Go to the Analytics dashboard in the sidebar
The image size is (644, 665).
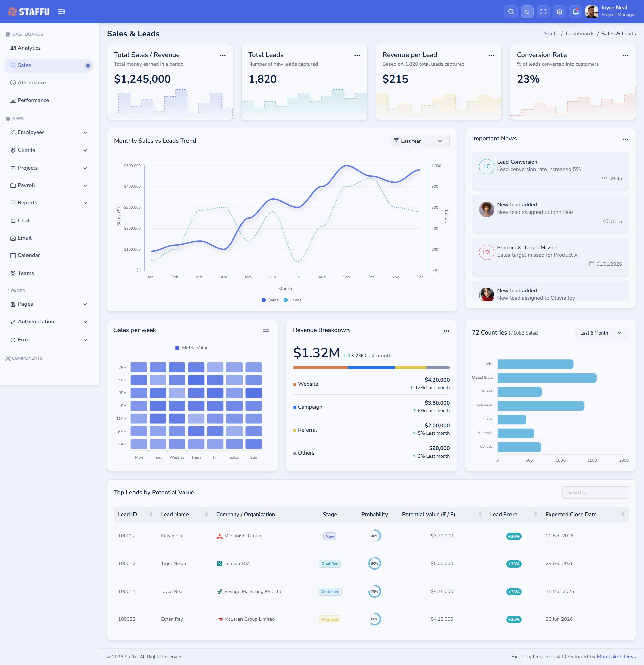click(49, 48)
